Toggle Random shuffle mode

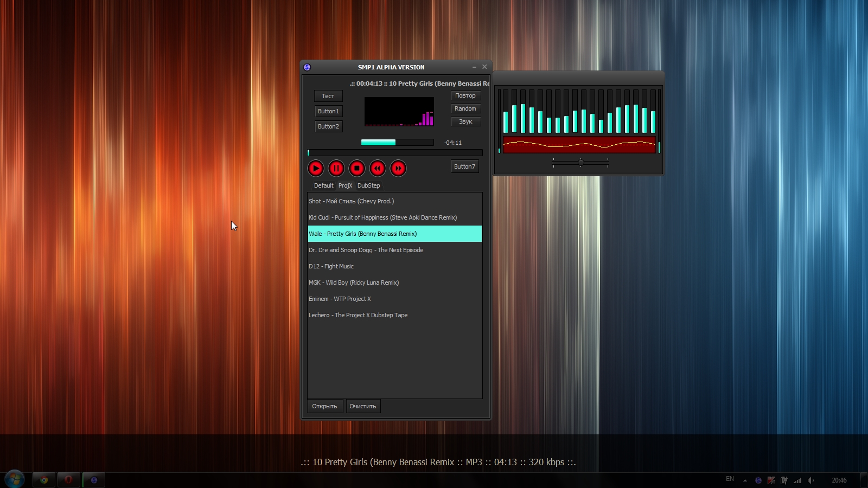point(465,108)
